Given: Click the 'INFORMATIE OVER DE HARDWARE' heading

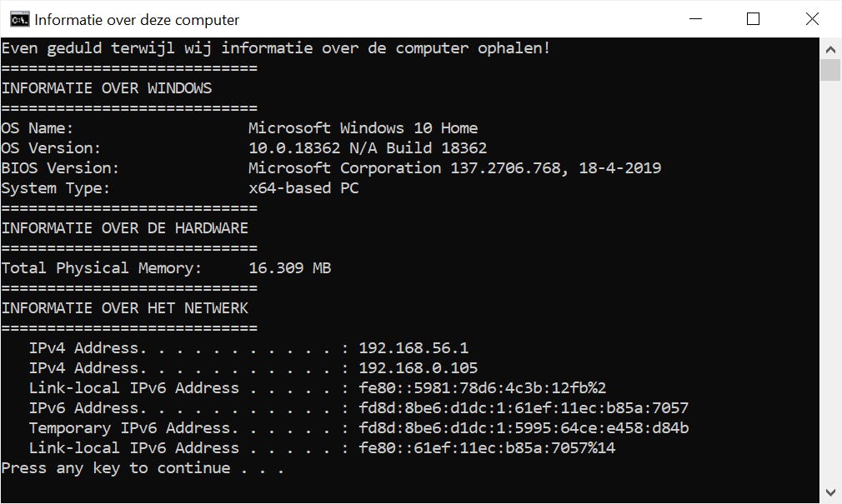Looking at the screenshot, I should [x=125, y=228].
